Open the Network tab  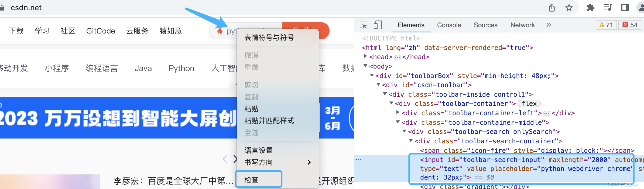click(x=523, y=25)
